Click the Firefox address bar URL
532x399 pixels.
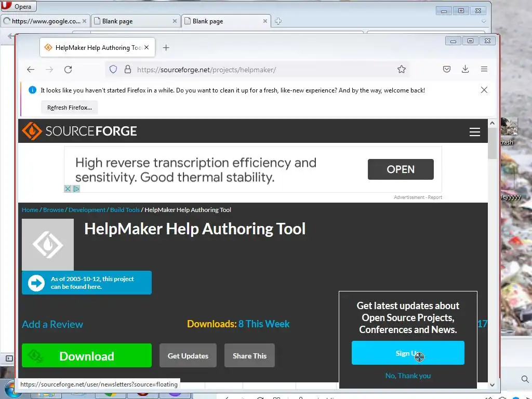click(x=206, y=70)
